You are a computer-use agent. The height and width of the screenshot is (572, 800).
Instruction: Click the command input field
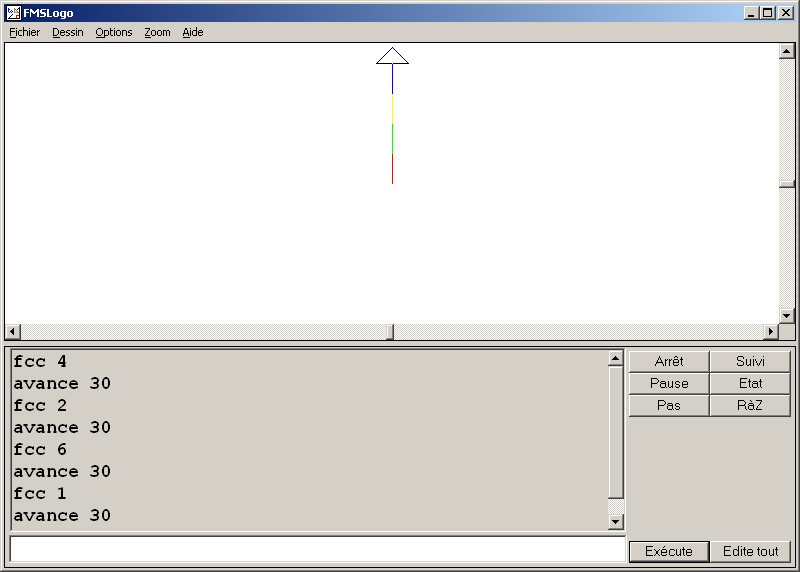(317, 550)
